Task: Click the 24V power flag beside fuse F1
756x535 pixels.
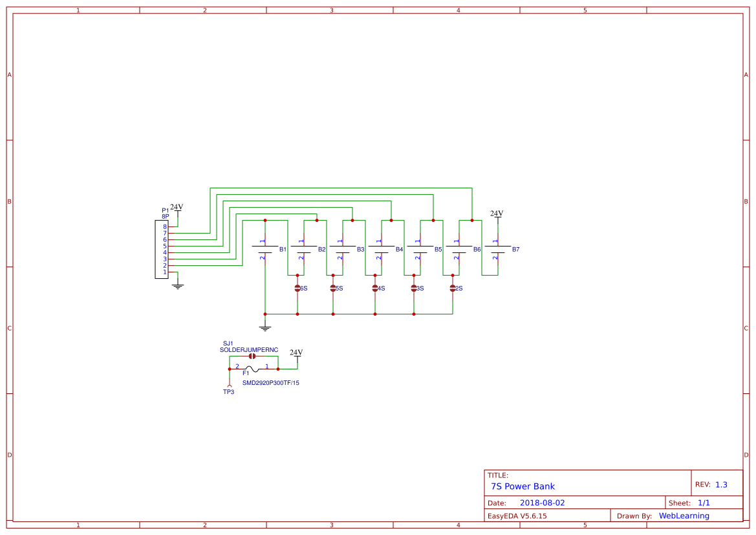Action: click(296, 356)
